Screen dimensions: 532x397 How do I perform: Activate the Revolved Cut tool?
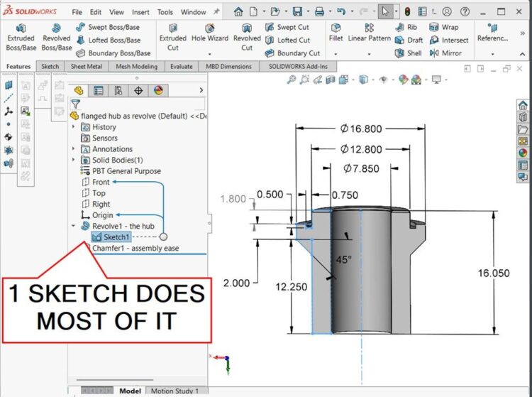point(247,38)
